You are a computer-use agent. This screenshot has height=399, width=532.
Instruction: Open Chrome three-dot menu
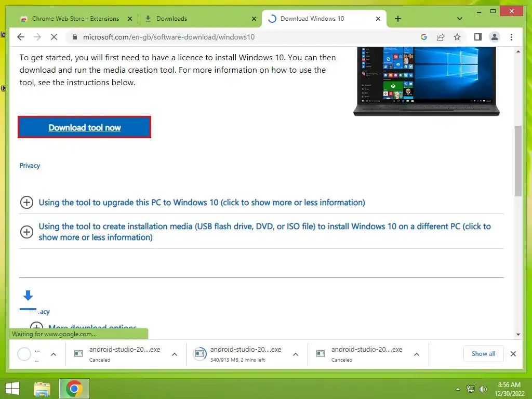[511, 37]
